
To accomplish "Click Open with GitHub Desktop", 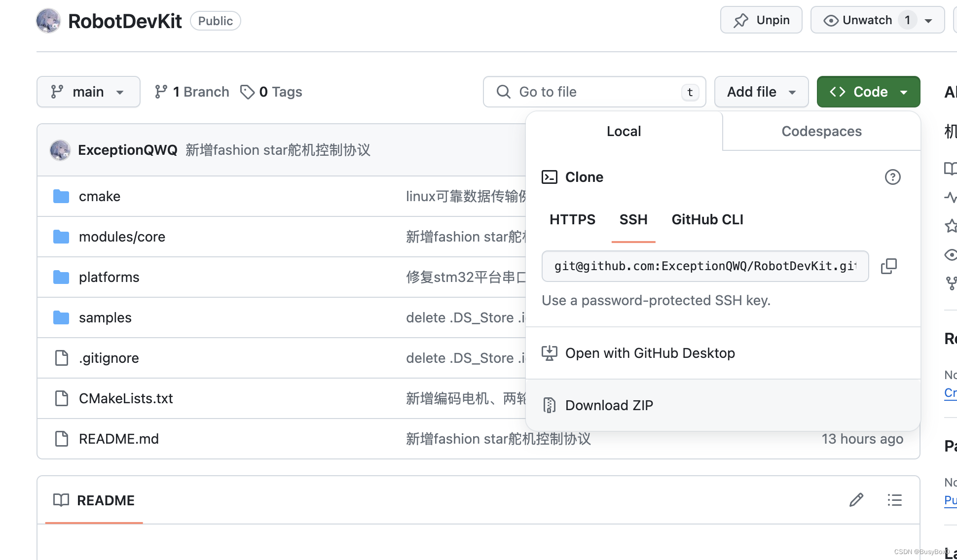I will tap(650, 353).
